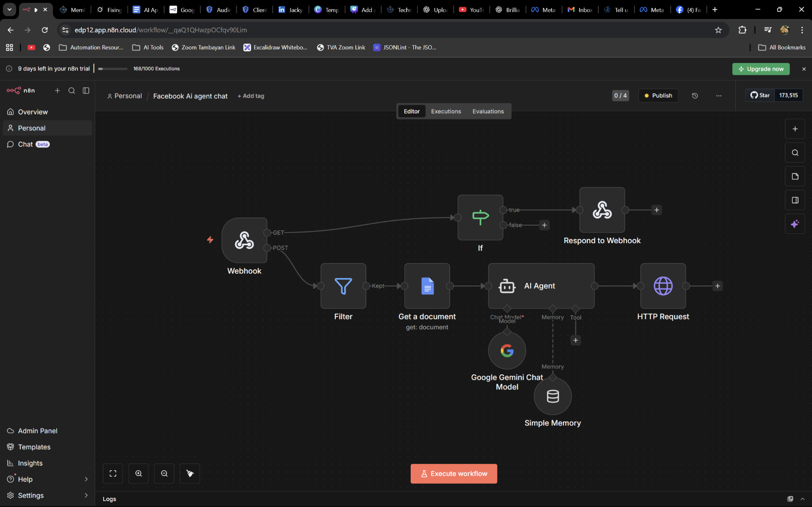812x507 pixels.
Task: Click the Upgrade now button
Action: pyautogui.click(x=761, y=69)
